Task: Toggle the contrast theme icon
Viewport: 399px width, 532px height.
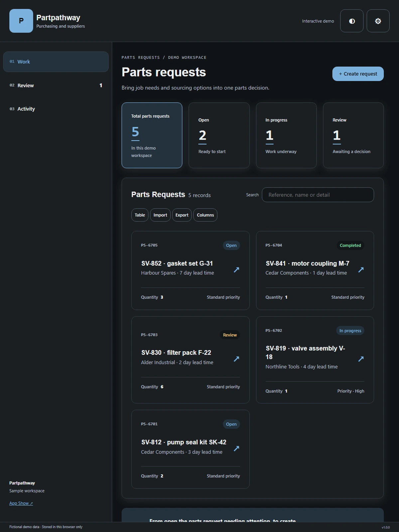Action: point(352,21)
